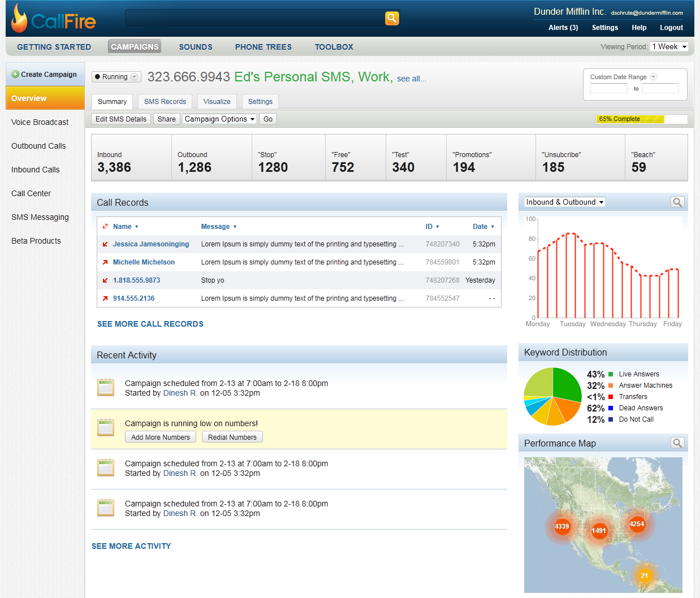Sort call records by ID column
This screenshot has width=700, height=598.
tap(433, 227)
